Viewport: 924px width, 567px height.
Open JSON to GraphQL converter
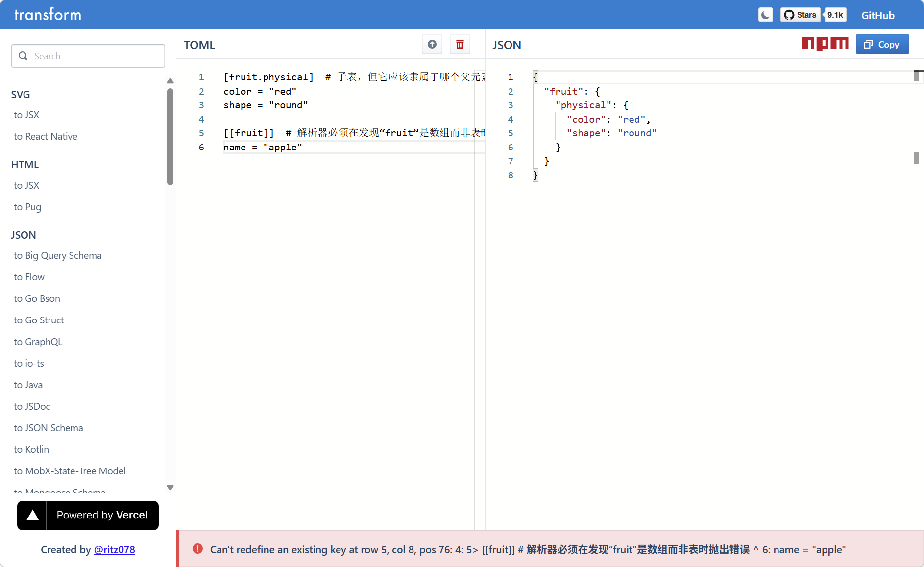tap(38, 342)
